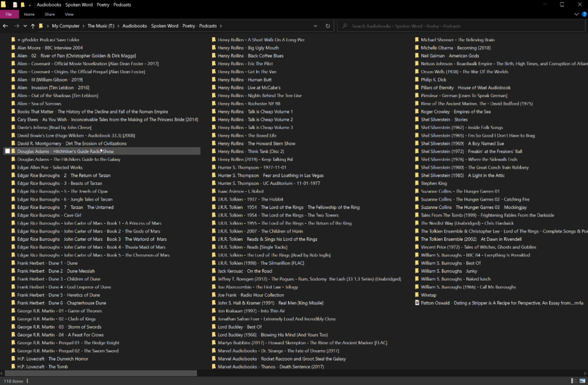Image resolution: width=588 pixels, height=385 pixels.
Task: Open the recent locations dropdown arrow
Action: tap(25, 26)
